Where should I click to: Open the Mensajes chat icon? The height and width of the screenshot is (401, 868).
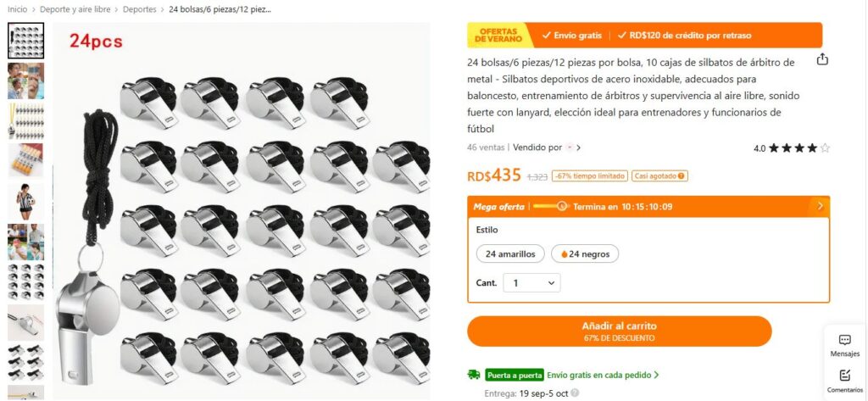tap(845, 340)
